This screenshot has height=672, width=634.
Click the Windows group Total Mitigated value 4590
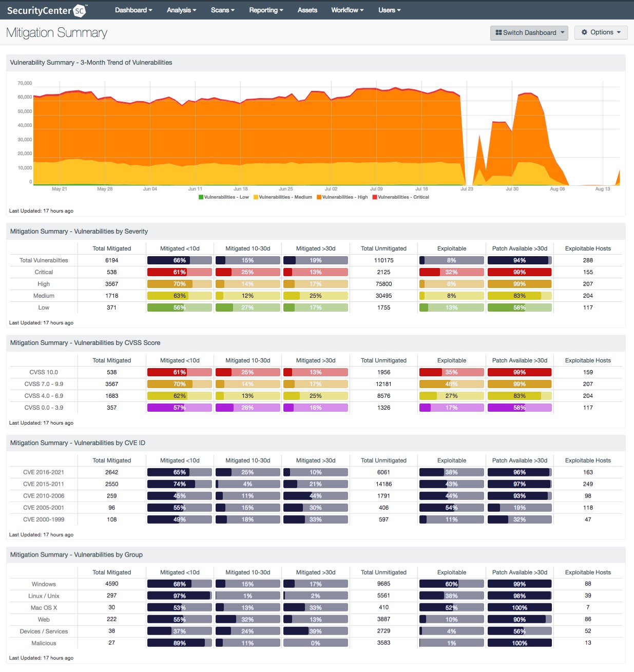point(112,584)
